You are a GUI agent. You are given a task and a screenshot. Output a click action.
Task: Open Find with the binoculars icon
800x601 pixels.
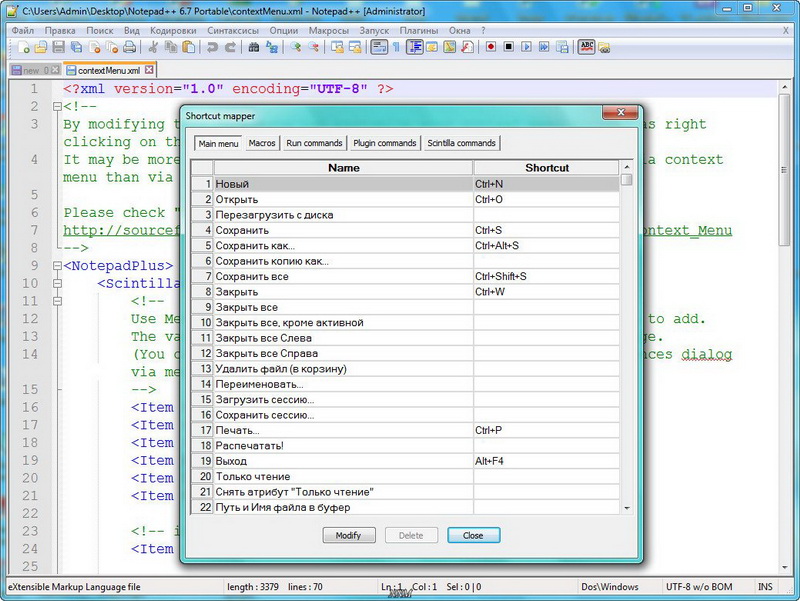(254, 47)
